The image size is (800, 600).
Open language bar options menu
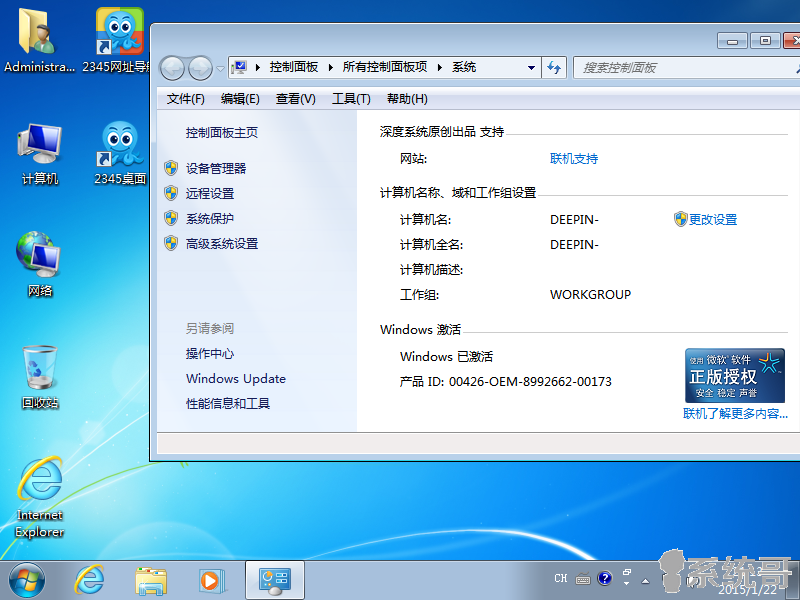click(627, 584)
